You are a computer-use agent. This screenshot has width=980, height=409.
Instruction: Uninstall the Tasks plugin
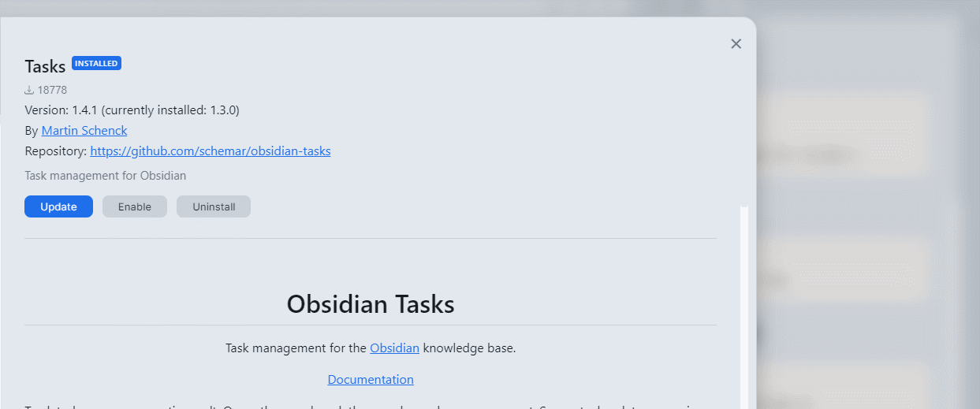(214, 206)
